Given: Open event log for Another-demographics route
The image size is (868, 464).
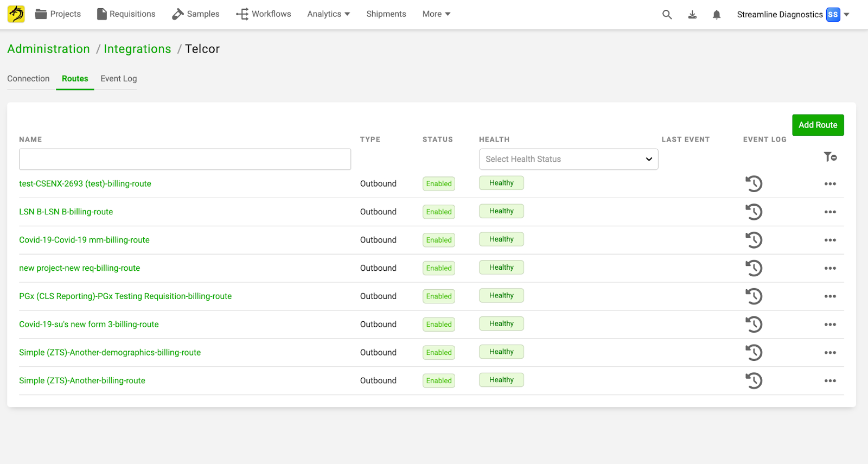Looking at the screenshot, I should 754,353.
